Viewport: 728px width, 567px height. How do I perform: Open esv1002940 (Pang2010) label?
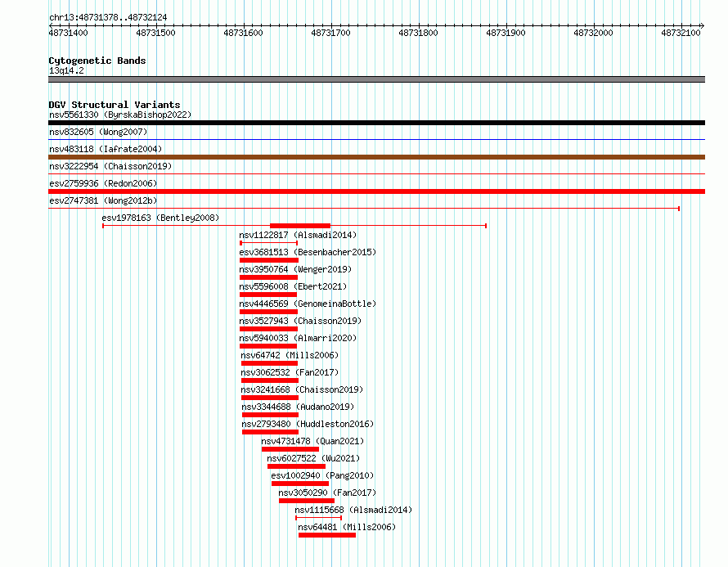[x=322, y=475]
